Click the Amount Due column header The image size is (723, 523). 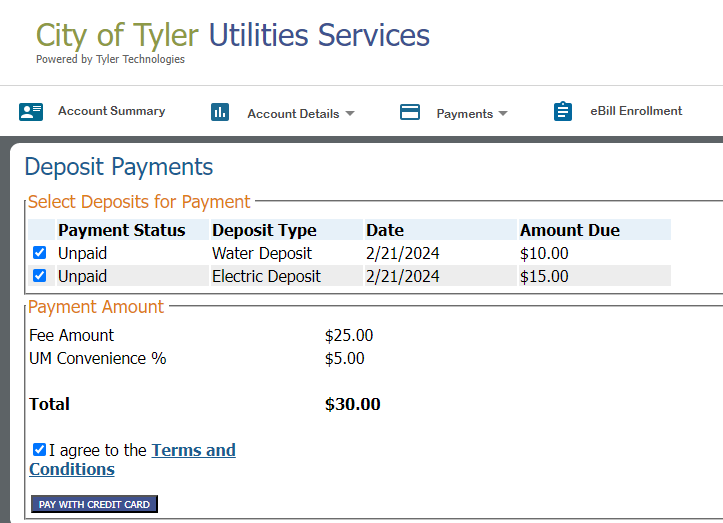tap(570, 230)
